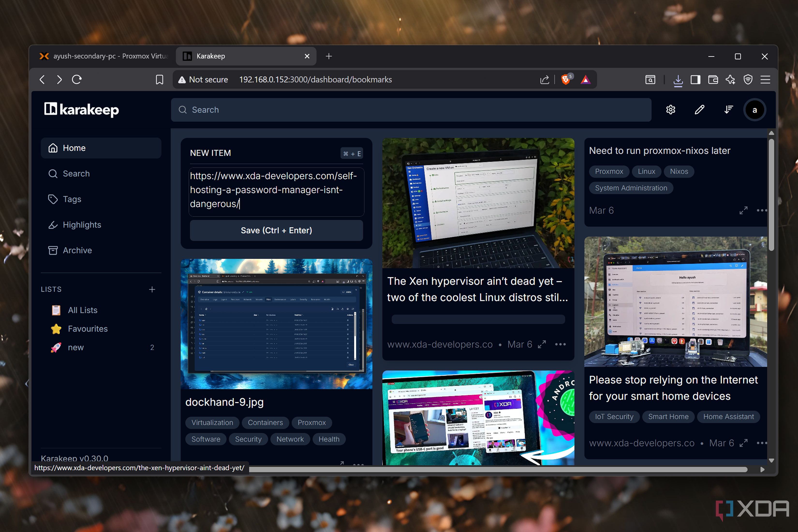
Task: Click the Smart Home tag
Action: point(668,416)
